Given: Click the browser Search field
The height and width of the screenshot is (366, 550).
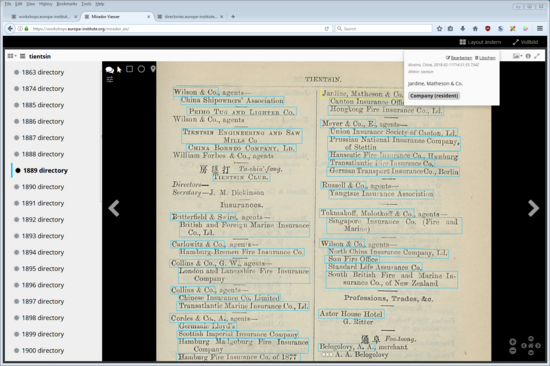Looking at the screenshot, I should 383,29.
